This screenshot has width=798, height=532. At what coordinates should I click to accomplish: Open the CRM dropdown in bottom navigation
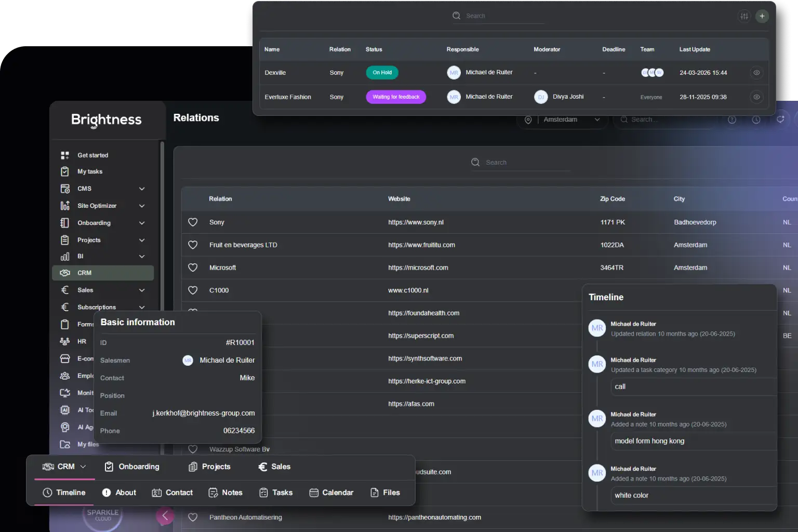click(x=64, y=467)
